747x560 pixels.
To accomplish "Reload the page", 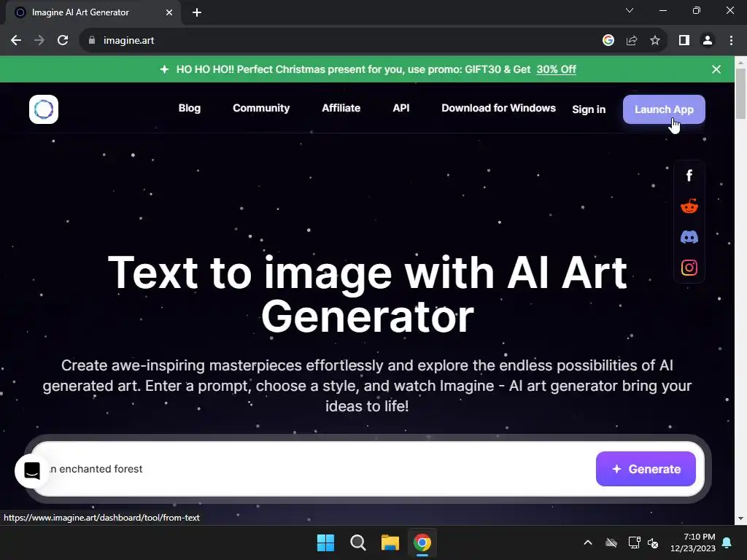I will tap(63, 41).
